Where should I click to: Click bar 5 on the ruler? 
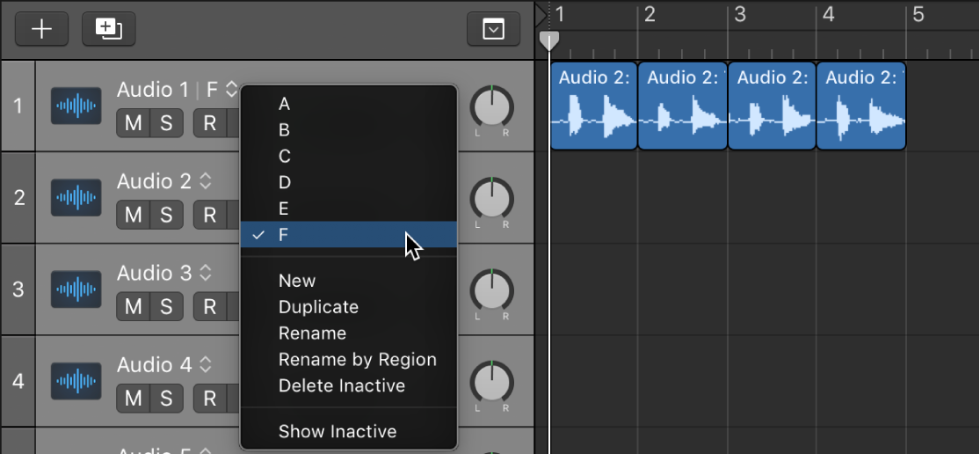(918, 15)
